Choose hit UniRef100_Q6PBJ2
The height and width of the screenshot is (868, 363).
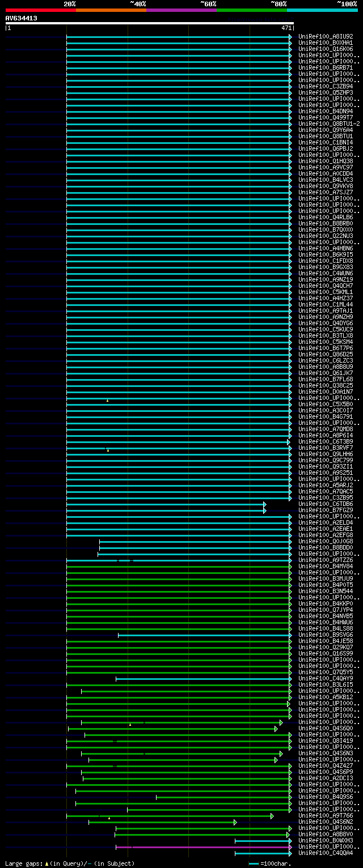[x=326, y=148]
